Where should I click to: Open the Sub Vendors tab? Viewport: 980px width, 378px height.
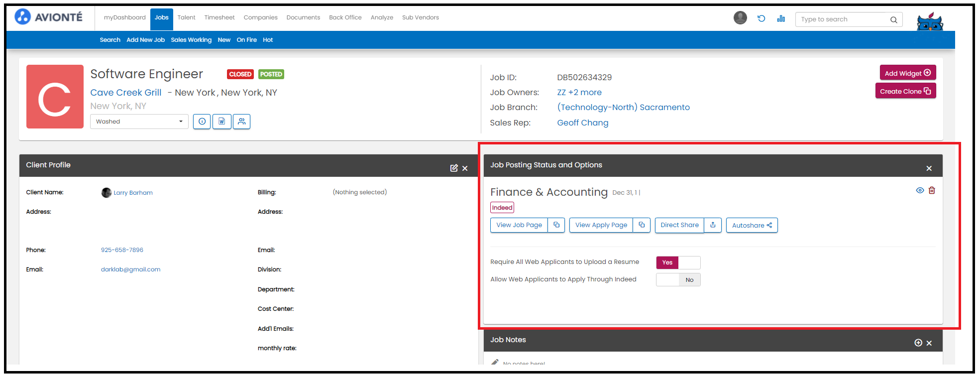point(420,17)
